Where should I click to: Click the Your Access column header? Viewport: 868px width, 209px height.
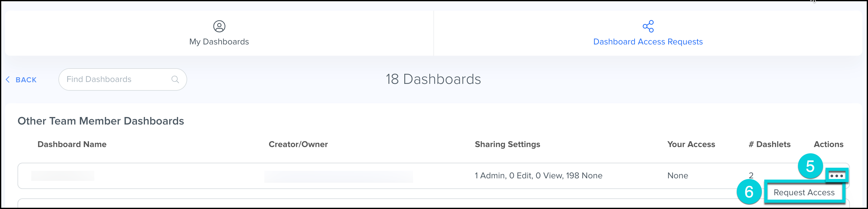pyautogui.click(x=691, y=144)
